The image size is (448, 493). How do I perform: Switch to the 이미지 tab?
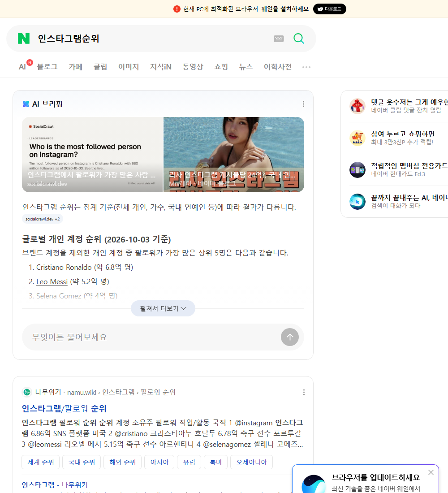pyautogui.click(x=129, y=67)
